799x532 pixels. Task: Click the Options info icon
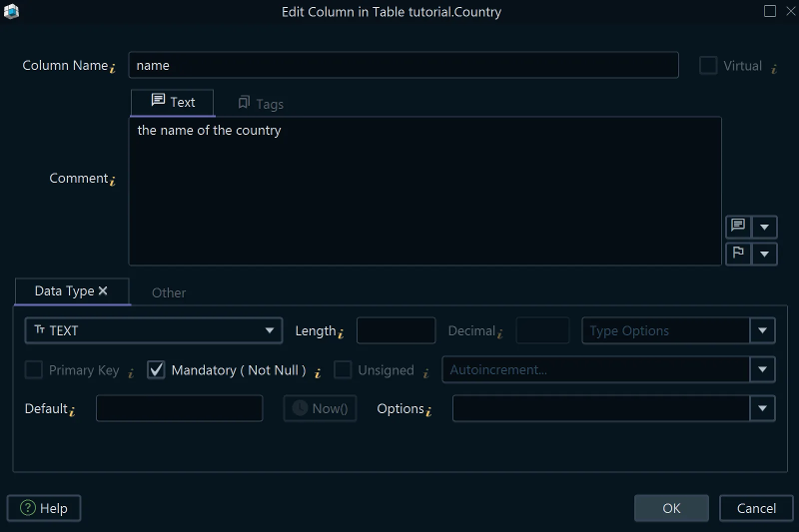[428, 411]
